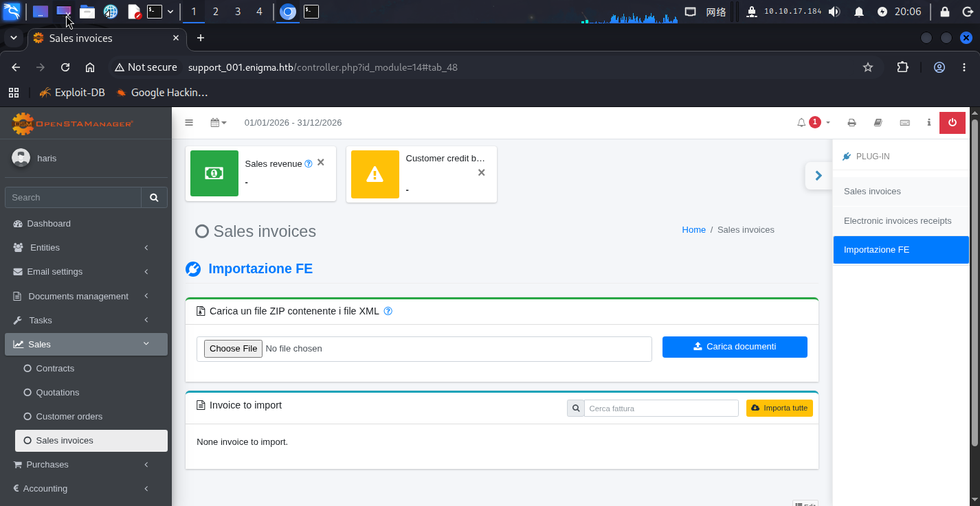The image size is (980, 506).
Task: Open the manual book icon
Action: (878, 123)
